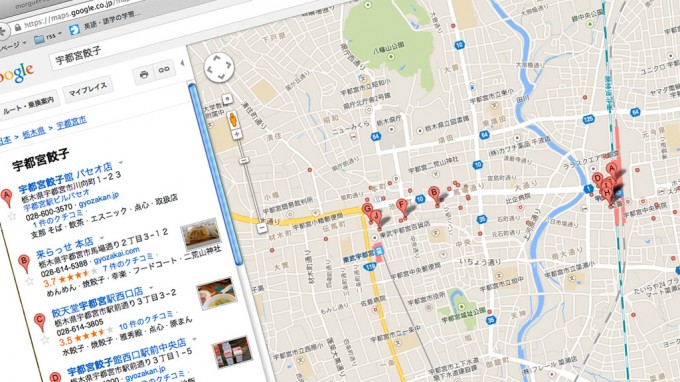Viewport: 680px width, 382px height.
Task: Expand dropdown next to 来らっせ 本店
Action: [x=102, y=238]
